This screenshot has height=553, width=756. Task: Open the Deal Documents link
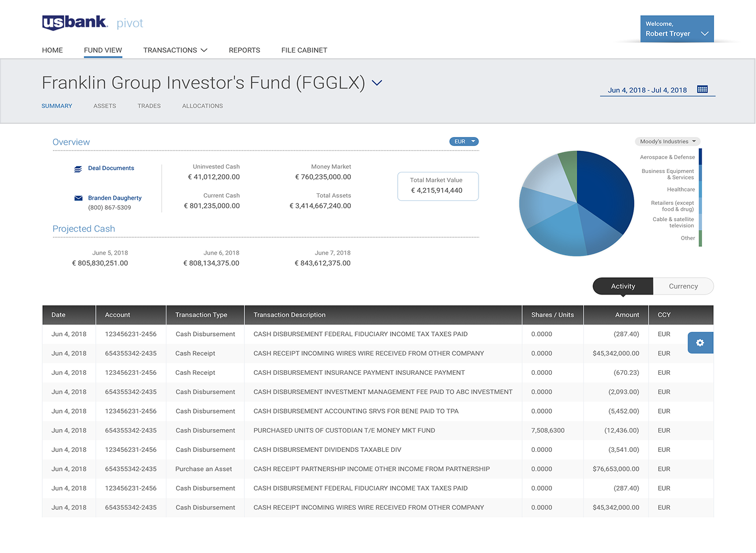111,168
